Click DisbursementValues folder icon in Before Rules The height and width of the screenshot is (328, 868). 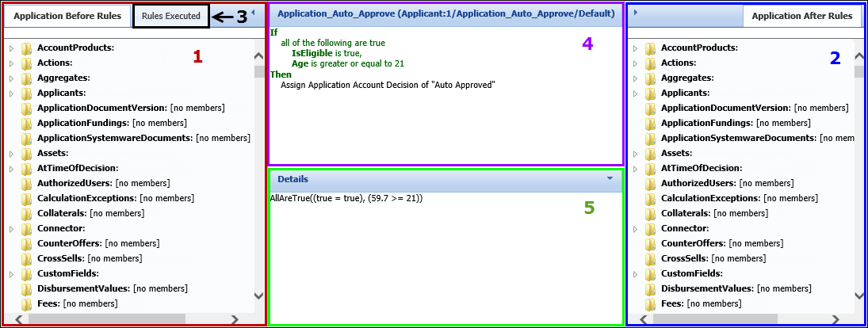coord(27,288)
